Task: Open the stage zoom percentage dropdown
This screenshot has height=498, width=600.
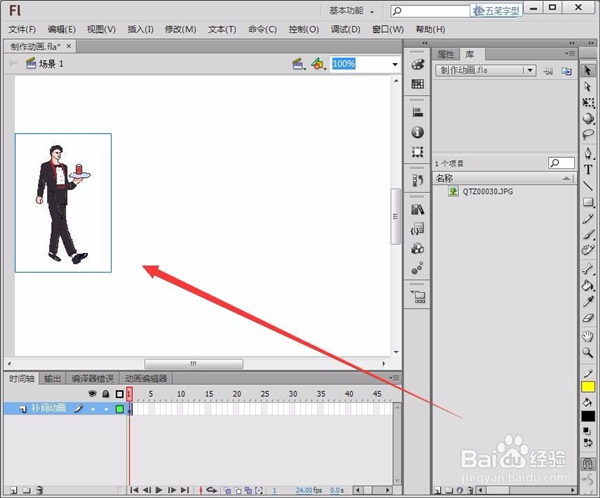Action: tap(395, 64)
